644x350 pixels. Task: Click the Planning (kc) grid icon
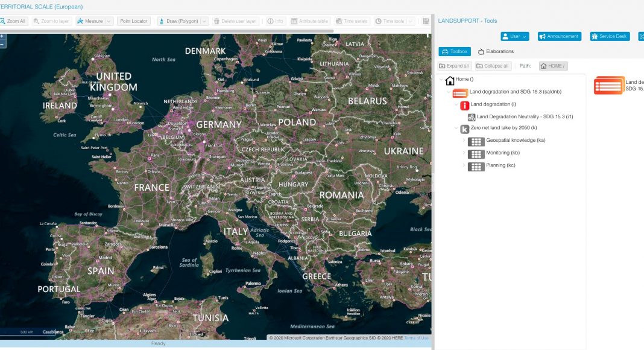[476, 167]
